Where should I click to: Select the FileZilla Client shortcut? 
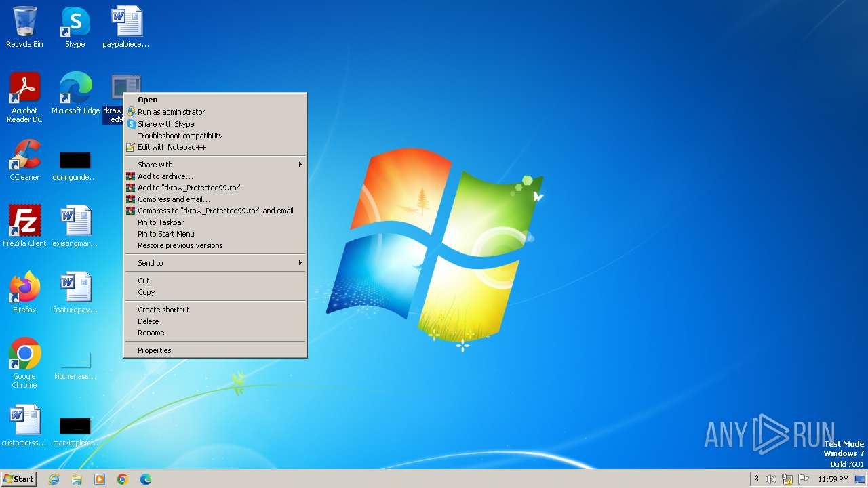point(24,226)
